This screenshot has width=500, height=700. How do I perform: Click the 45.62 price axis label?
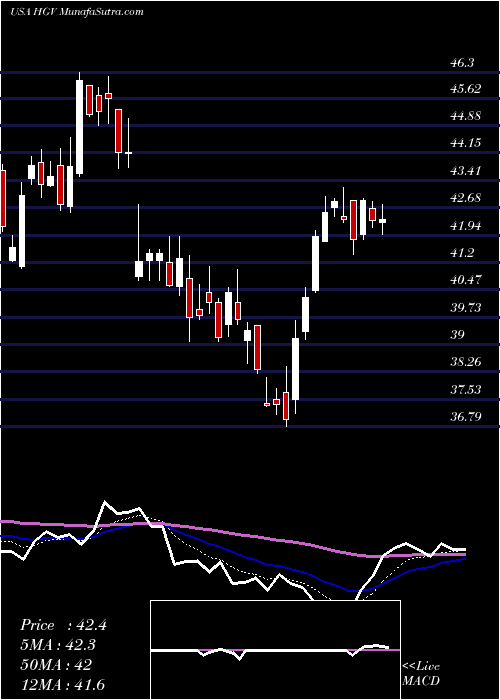[x=466, y=89]
